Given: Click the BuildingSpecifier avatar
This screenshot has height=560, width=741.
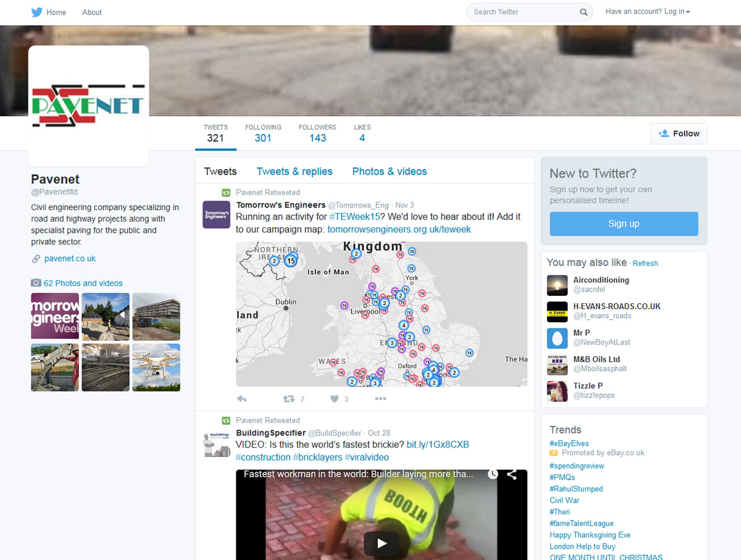Looking at the screenshot, I should (x=217, y=442).
